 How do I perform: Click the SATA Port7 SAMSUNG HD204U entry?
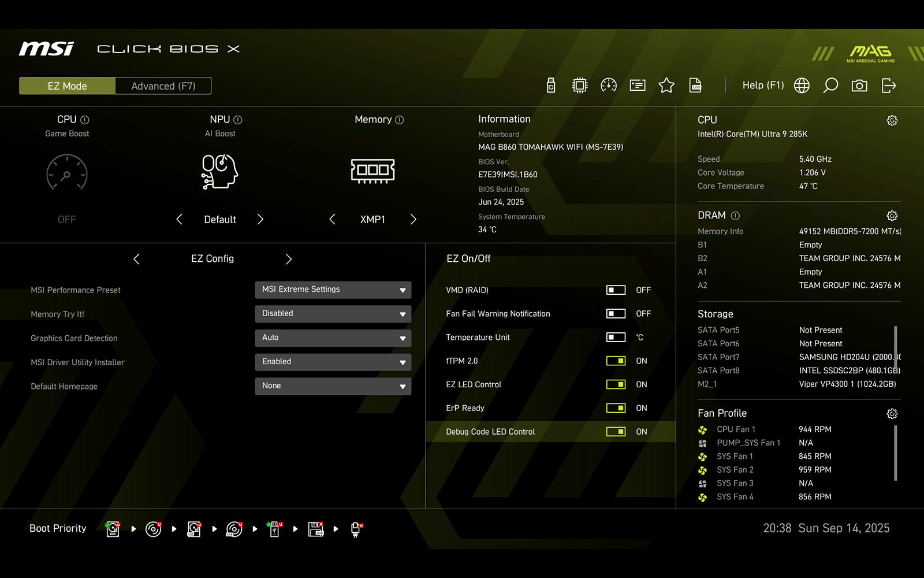tap(799, 357)
